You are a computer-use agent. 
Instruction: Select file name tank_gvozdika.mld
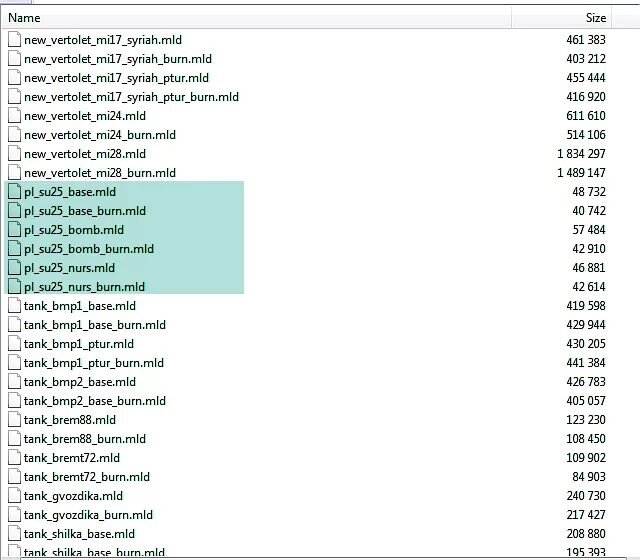[x=73, y=496]
